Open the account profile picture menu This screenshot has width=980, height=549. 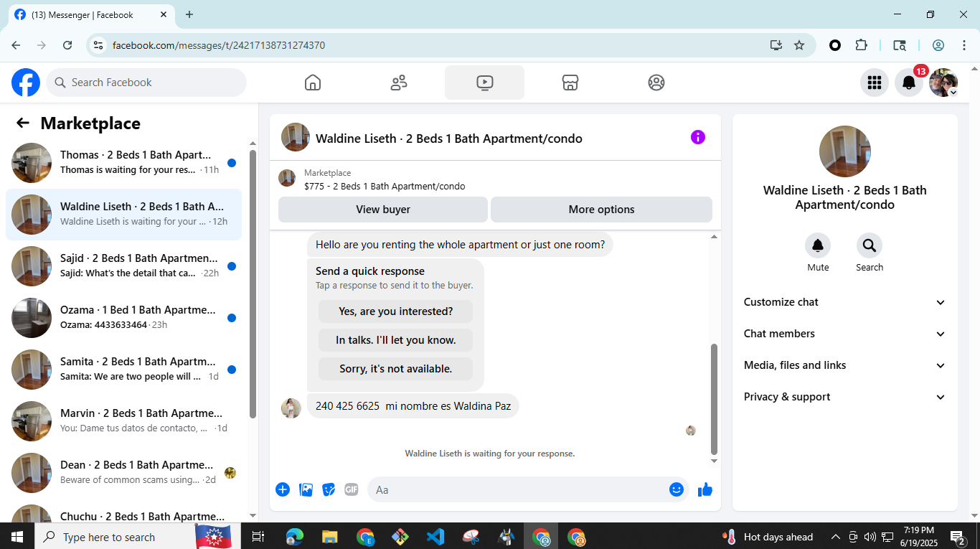point(943,83)
